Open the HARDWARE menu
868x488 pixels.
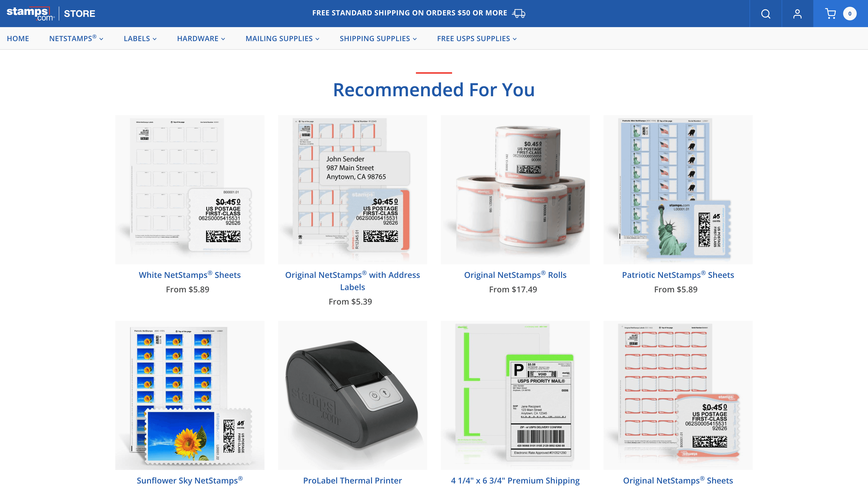coord(201,38)
